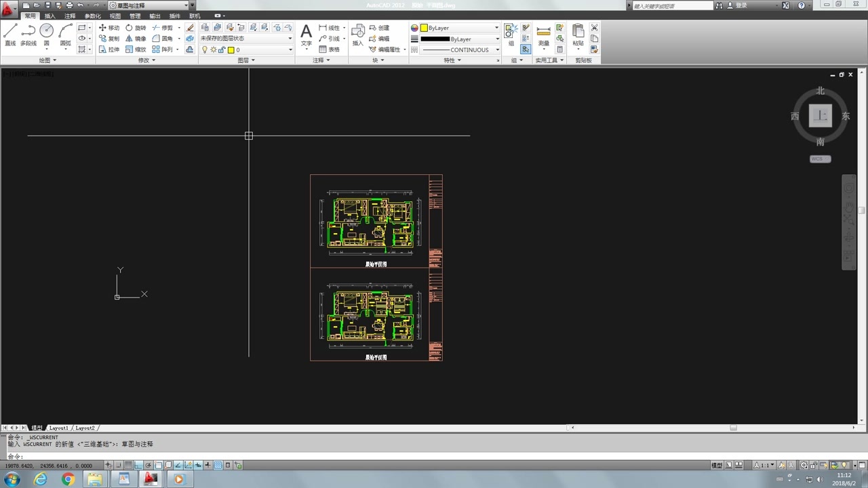Switch to the 输出 ribbon tab
This screenshot has width=868, height=488.
pos(155,16)
